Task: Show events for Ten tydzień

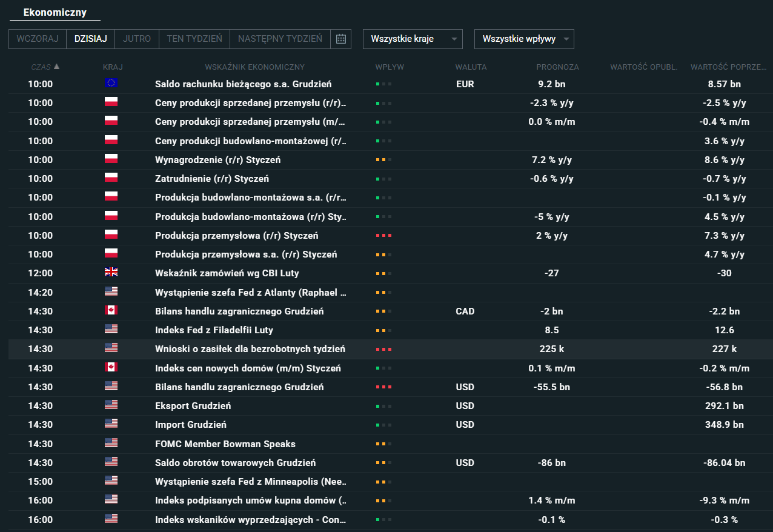Action: click(x=194, y=39)
